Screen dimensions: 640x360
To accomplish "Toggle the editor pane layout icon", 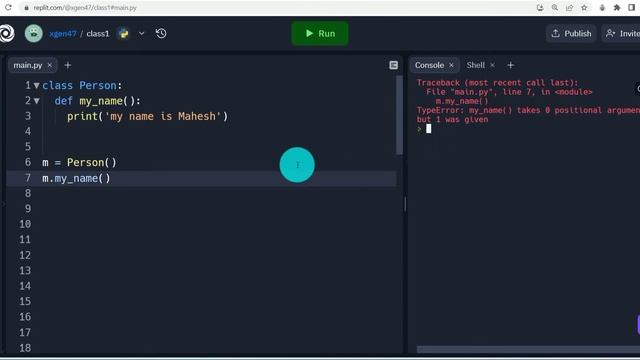I will (393, 65).
